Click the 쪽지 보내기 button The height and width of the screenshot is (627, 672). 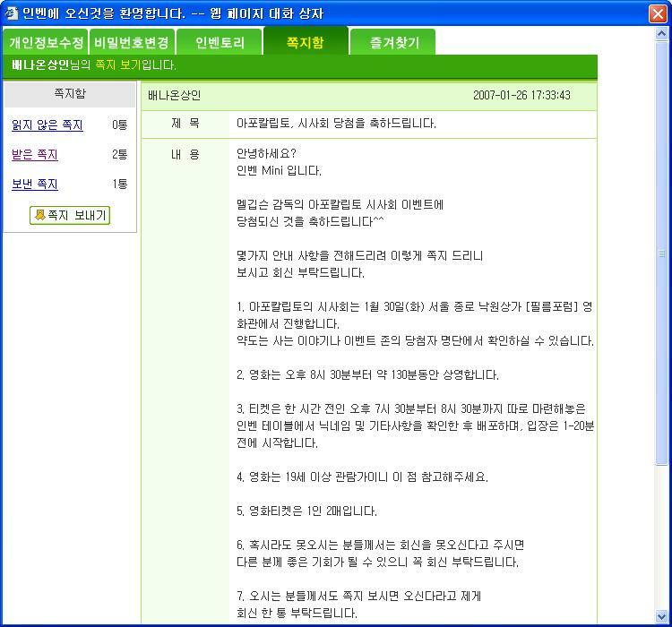tap(70, 215)
